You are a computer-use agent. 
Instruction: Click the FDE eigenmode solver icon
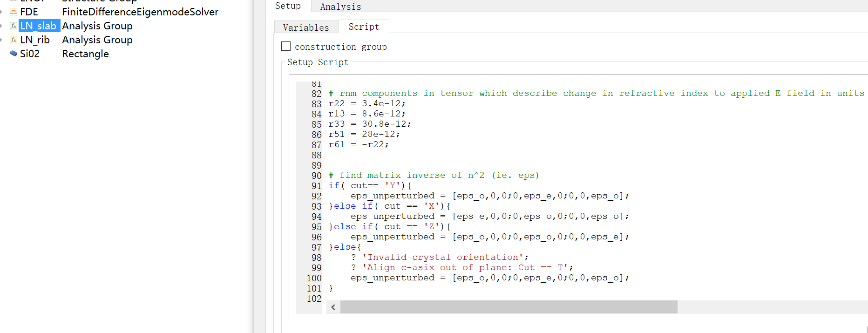pos(14,12)
